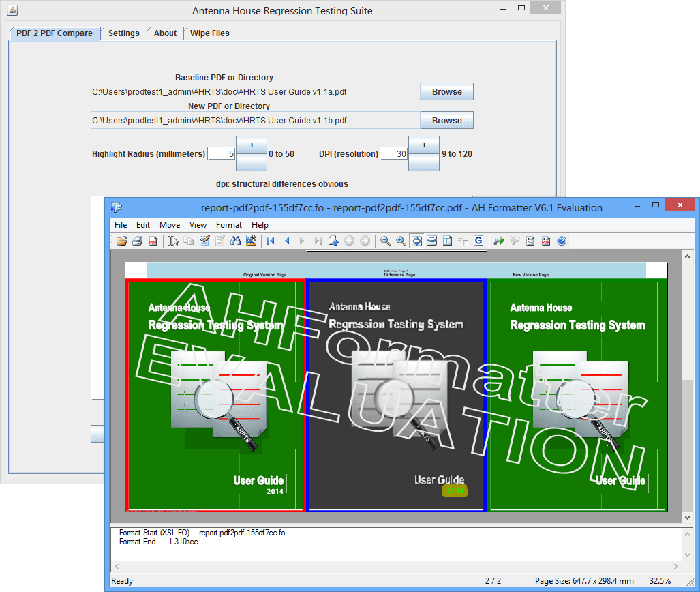Click the Open file folder icon
700x592 pixels.
click(x=122, y=241)
